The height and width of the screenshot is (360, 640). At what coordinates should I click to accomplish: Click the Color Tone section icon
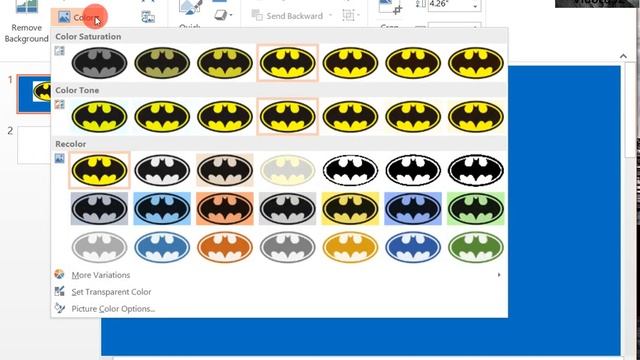(60, 104)
